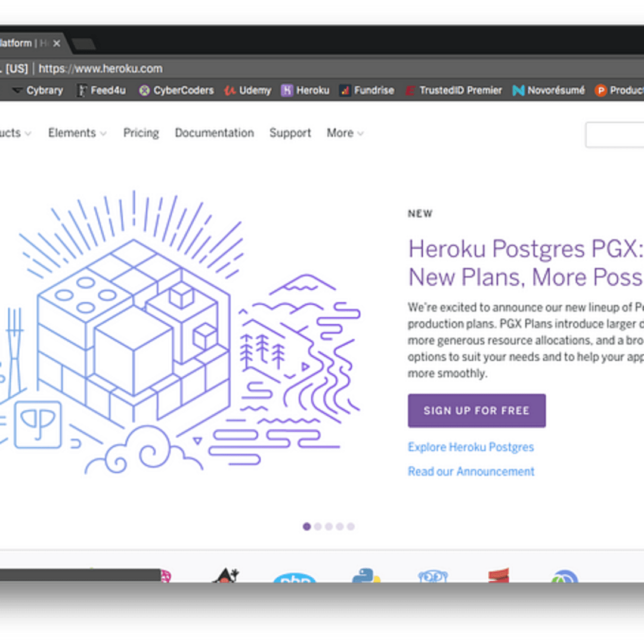This screenshot has width=644, height=644.
Task: Click the NEW label above headline
Action: [420, 213]
